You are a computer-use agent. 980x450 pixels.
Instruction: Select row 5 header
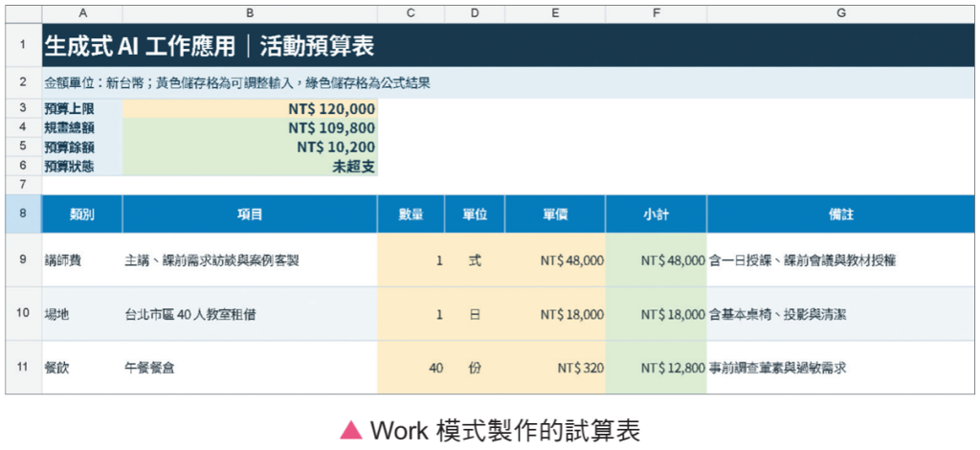click(24, 147)
